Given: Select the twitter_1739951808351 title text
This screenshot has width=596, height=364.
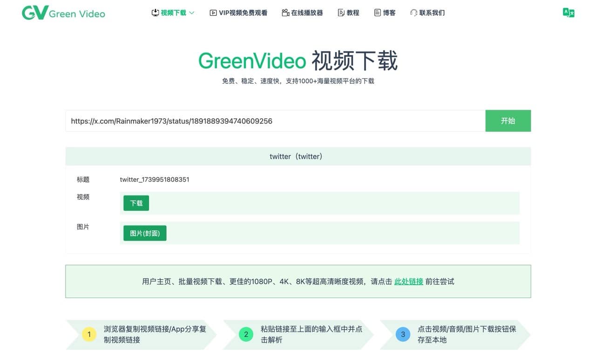Looking at the screenshot, I should coord(155,180).
